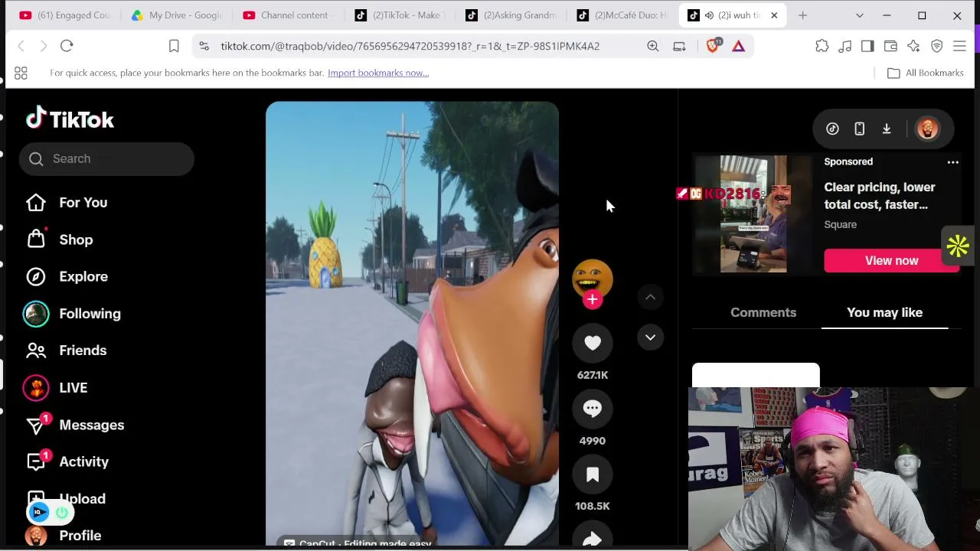Click the CapCut Editing made easy label
Viewport: 980px width, 551px height.
pyautogui.click(x=358, y=543)
